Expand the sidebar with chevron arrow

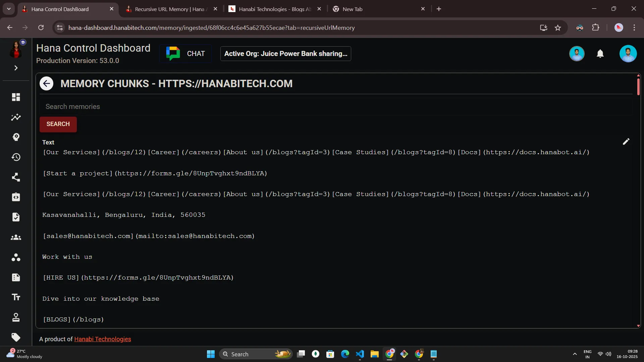pyautogui.click(x=16, y=68)
